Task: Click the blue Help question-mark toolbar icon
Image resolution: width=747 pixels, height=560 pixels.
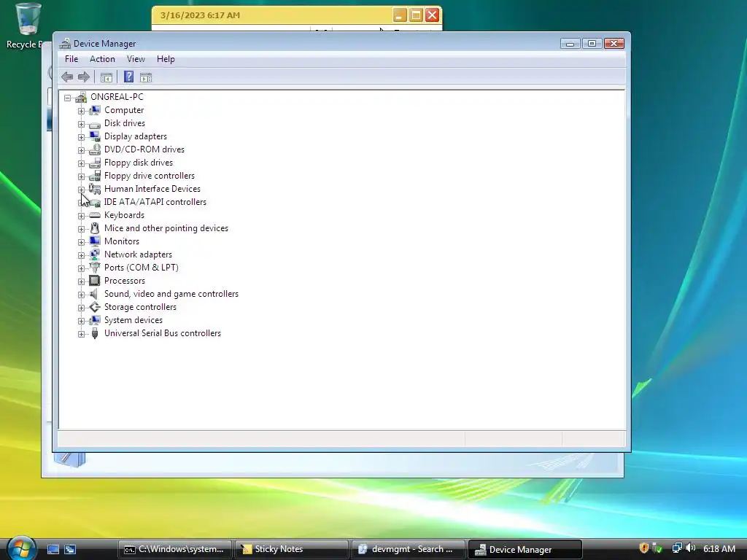Action: (x=128, y=77)
